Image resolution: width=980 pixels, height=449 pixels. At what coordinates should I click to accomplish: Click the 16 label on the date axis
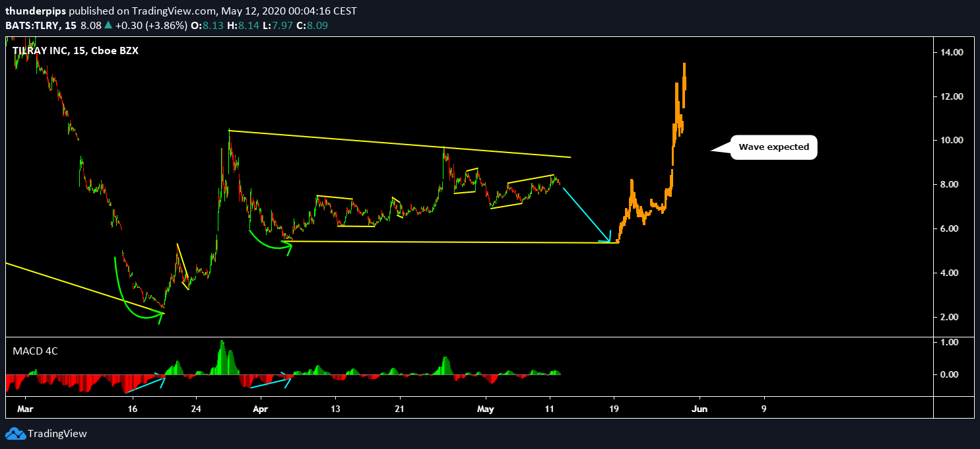point(132,409)
